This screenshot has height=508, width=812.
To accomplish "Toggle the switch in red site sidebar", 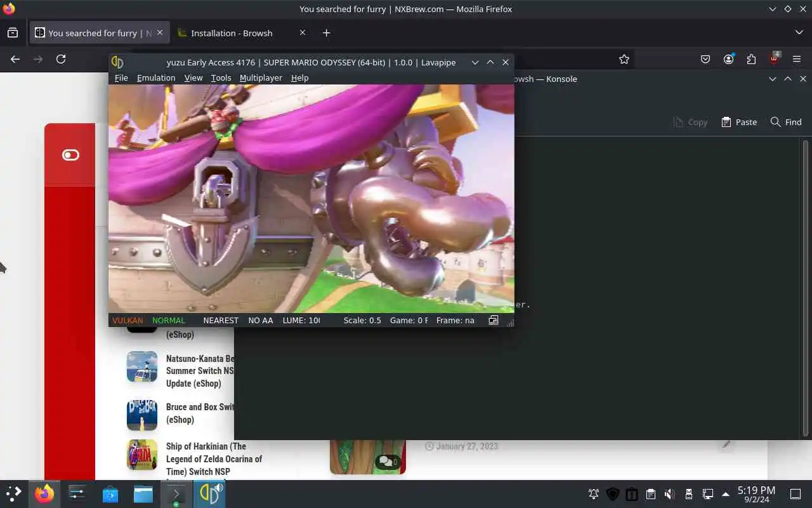I will (70, 155).
